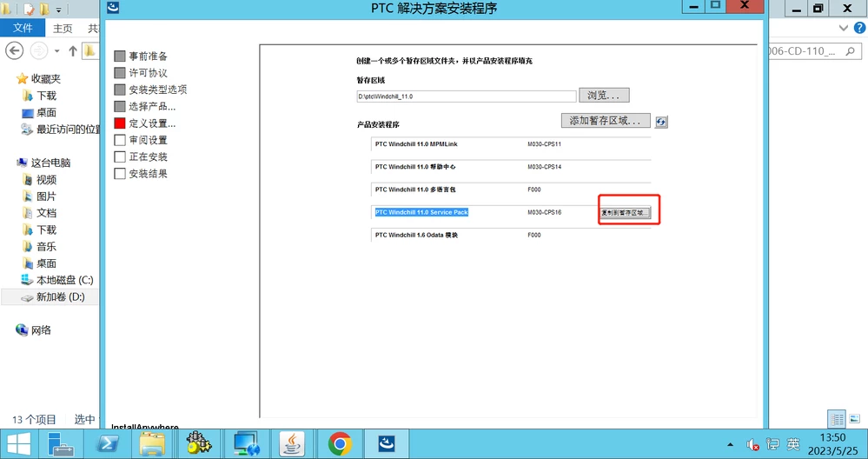Select 这台电脑 in Explorer sidebar

(x=43, y=163)
